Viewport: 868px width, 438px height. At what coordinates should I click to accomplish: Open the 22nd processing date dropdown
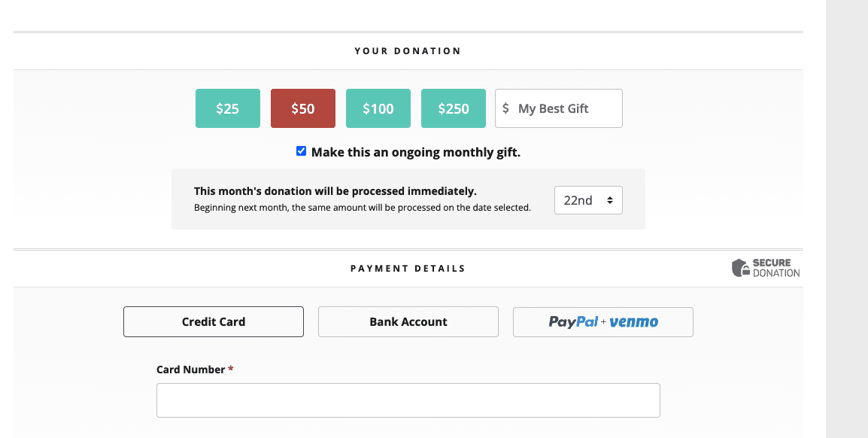587,201
